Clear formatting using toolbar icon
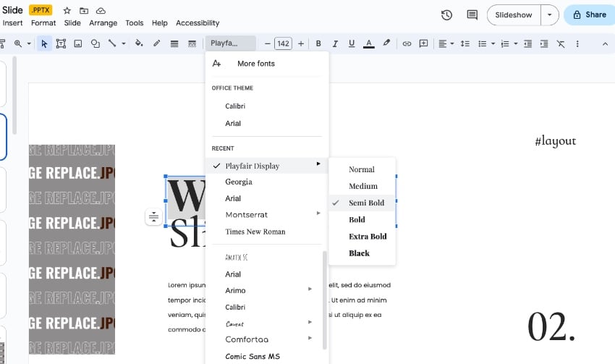 point(560,43)
